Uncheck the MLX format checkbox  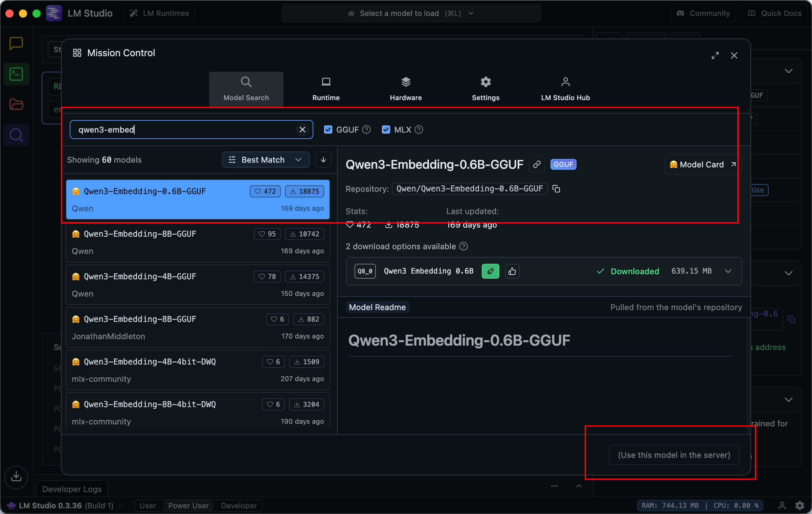coord(386,130)
